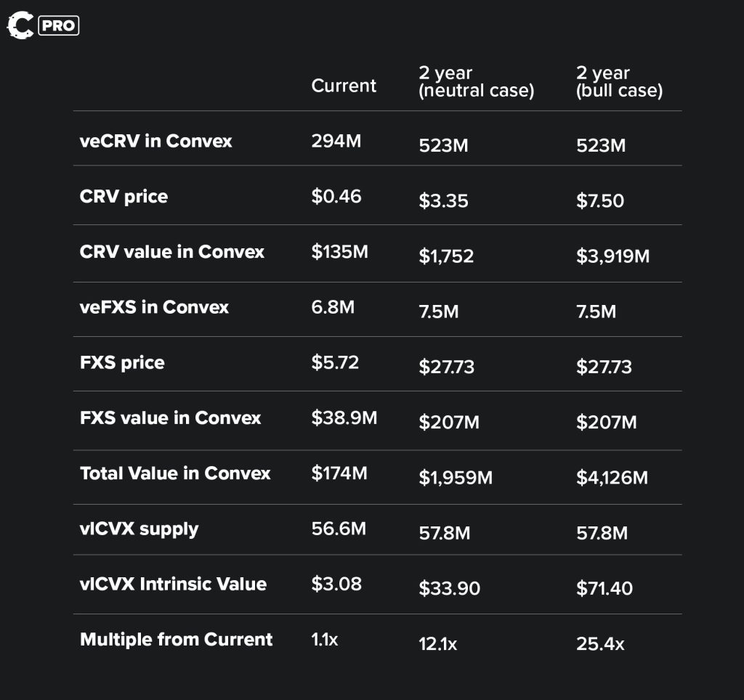744x700 pixels.
Task: Click the CRV value in Convex label
Action: [172, 252]
